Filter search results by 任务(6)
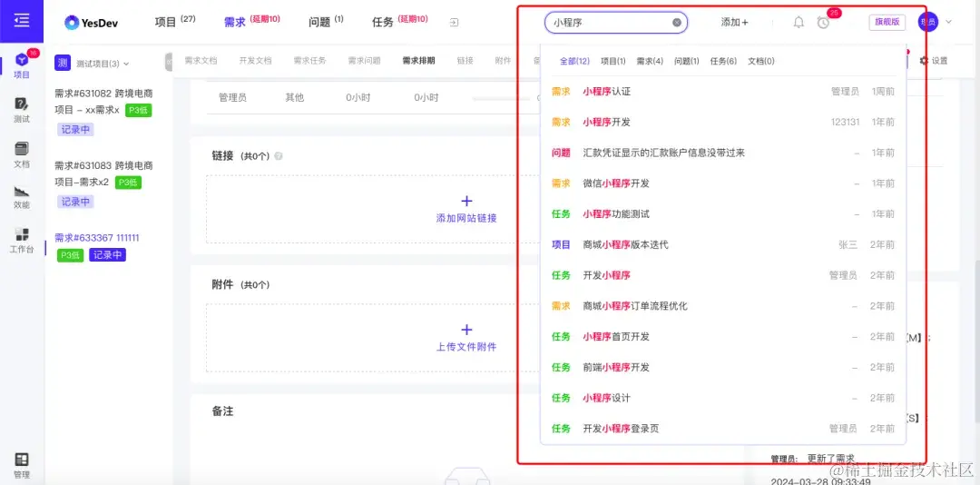Screen dimensions: 980x485 [x=724, y=61]
